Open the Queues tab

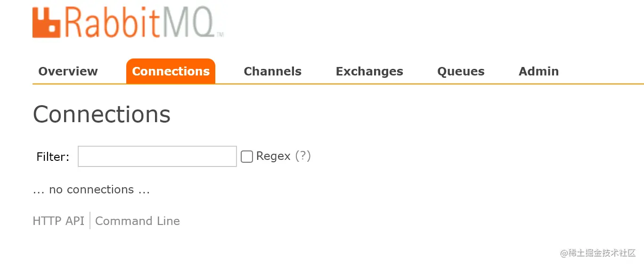click(x=461, y=71)
